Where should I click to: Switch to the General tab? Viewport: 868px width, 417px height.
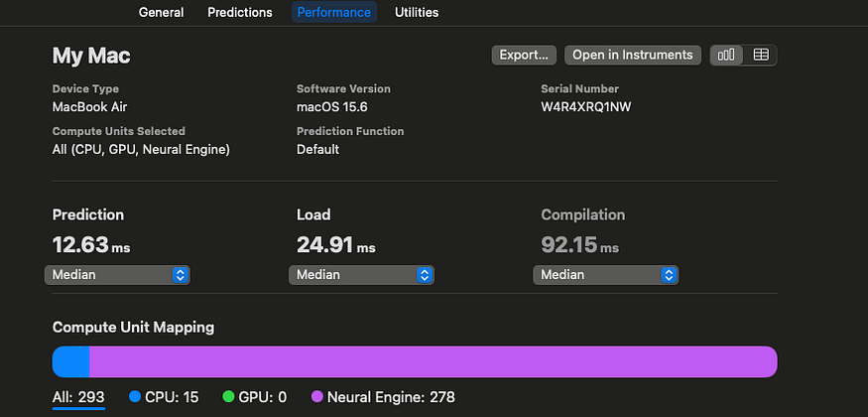click(161, 12)
